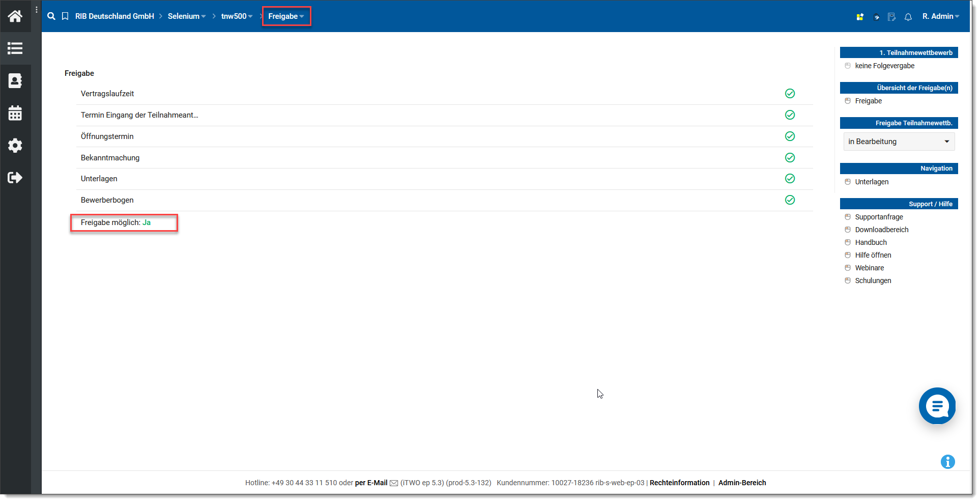Open the settings gear sidebar icon

[15, 146]
